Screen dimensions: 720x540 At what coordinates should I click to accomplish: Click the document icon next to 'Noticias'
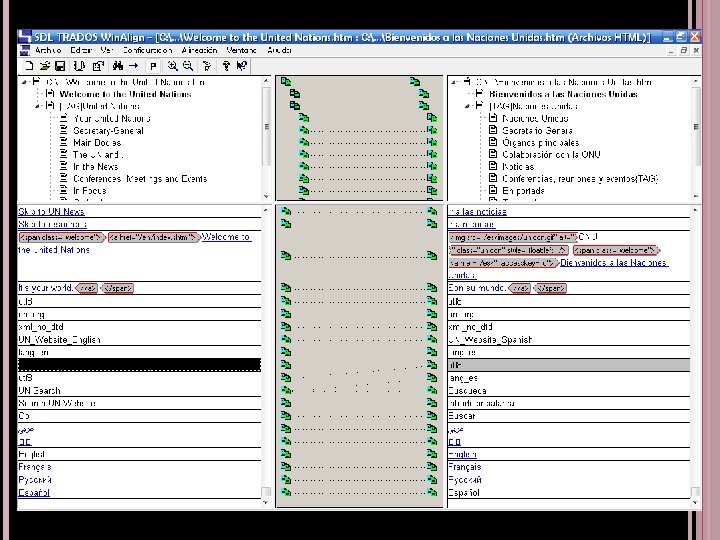pyautogui.click(x=493, y=166)
